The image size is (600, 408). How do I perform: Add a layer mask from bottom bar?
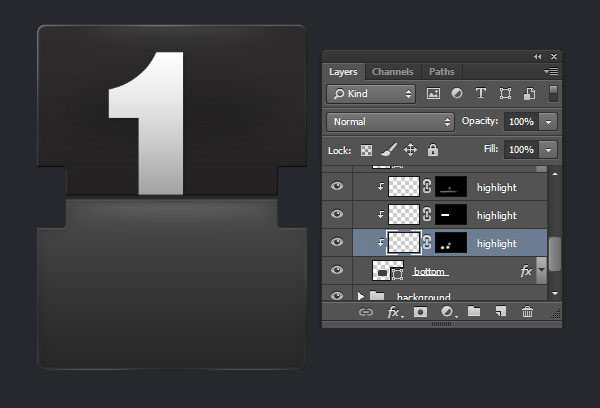pos(421,312)
